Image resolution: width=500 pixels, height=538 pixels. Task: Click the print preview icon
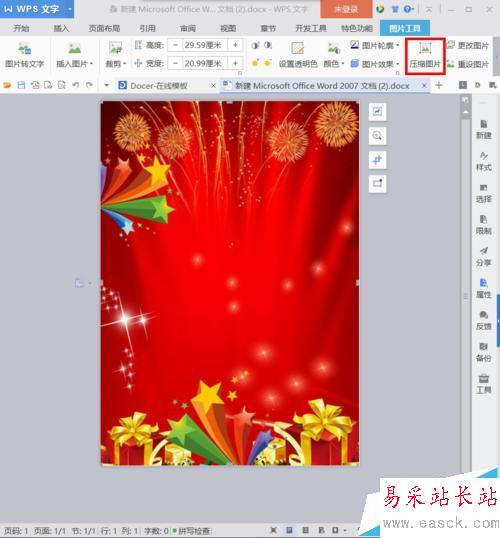point(62,85)
